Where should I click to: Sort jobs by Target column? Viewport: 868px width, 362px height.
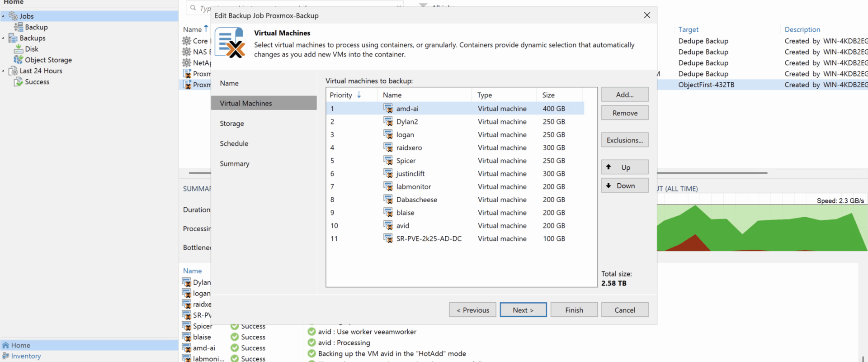688,29
